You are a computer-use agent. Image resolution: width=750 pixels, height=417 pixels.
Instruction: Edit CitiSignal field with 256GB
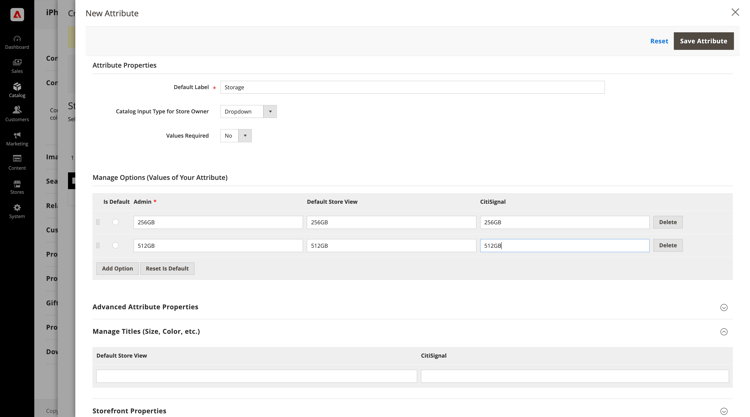(564, 222)
